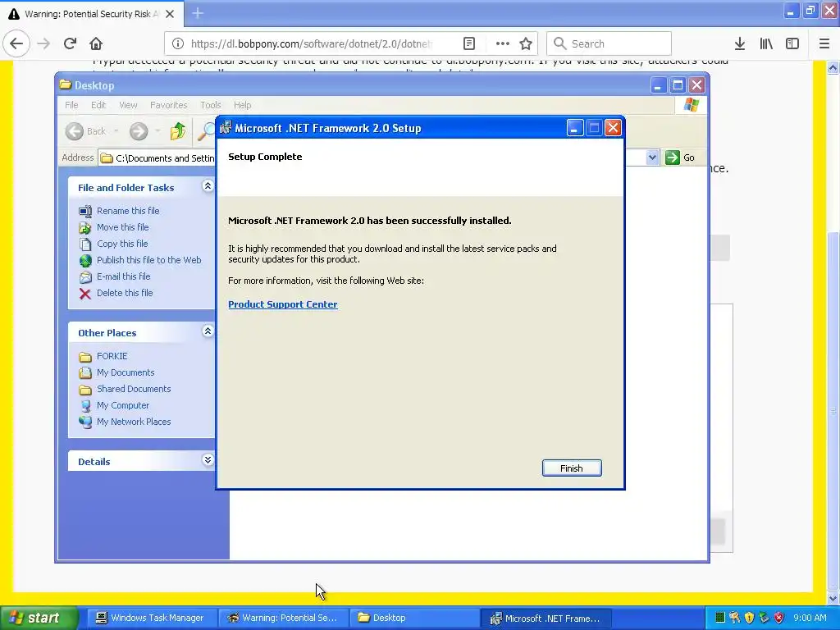The width and height of the screenshot is (840, 630).
Task: Open View menu in Desktop window
Action: coord(128,105)
